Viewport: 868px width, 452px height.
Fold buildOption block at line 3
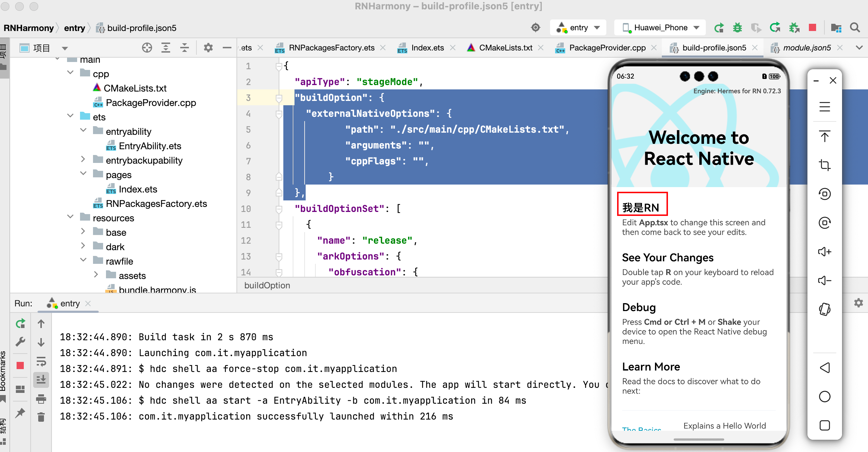[x=279, y=98]
